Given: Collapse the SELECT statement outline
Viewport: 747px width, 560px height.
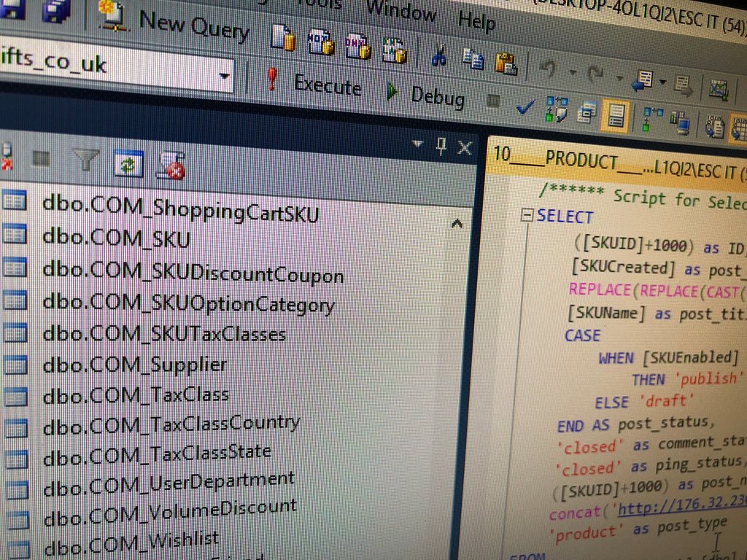Looking at the screenshot, I should [527, 216].
